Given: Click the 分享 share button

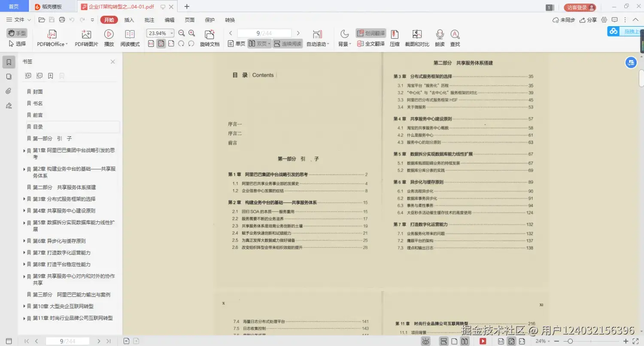Looking at the screenshot, I should pos(588,20).
